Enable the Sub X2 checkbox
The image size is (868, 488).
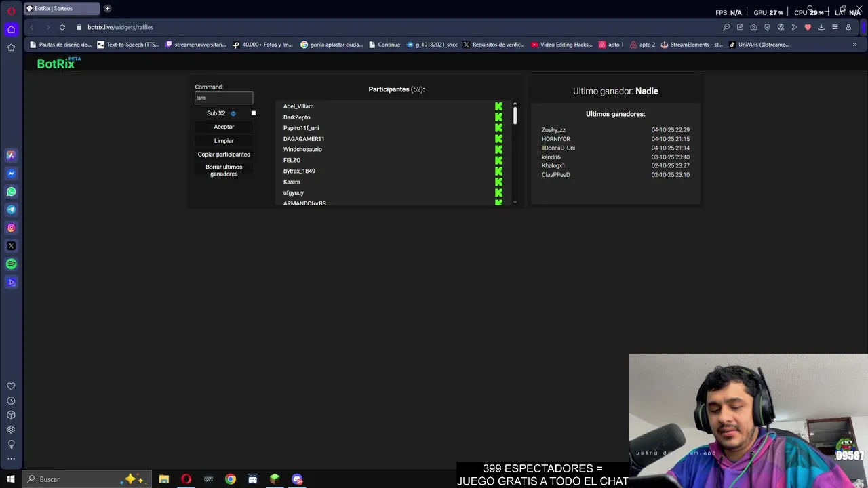click(x=254, y=113)
